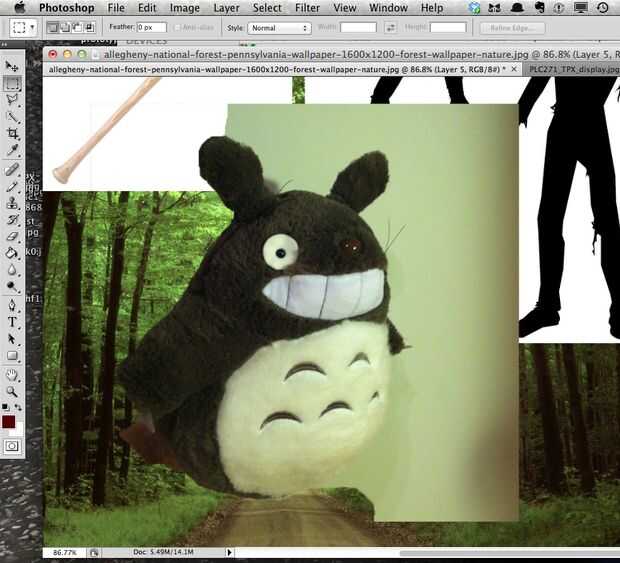Select the Dodge tool
This screenshot has width=620, height=563.
(x=12, y=287)
